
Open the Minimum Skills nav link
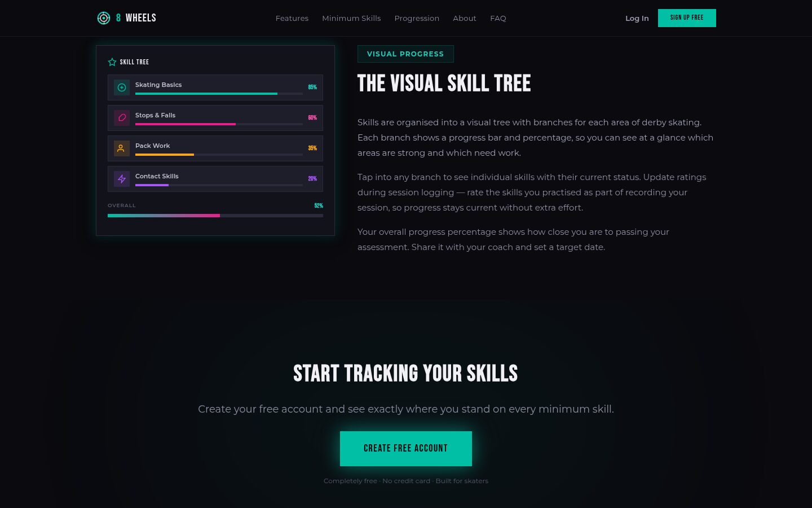(x=351, y=18)
